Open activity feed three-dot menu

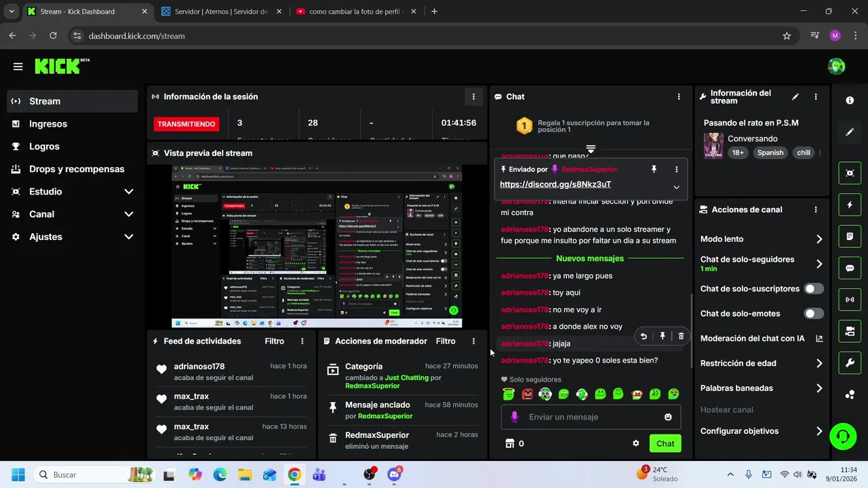click(x=302, y=341)
